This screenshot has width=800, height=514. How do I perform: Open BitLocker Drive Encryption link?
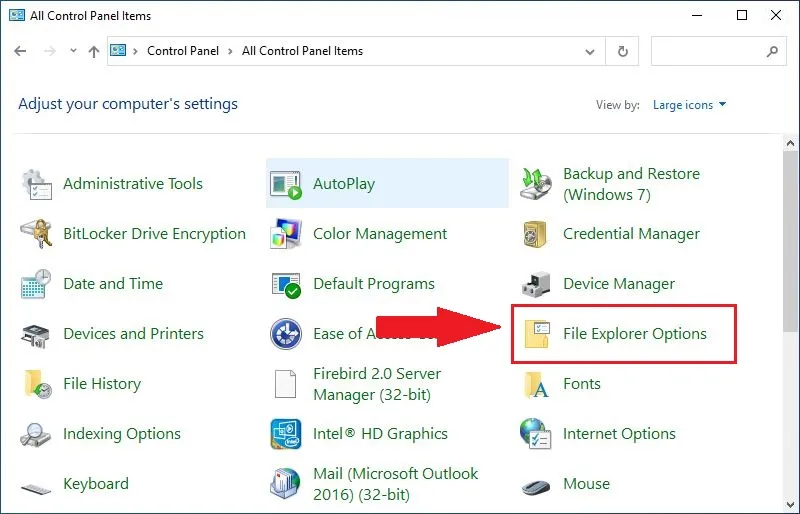pyautogui.click(x=154, y=234)
